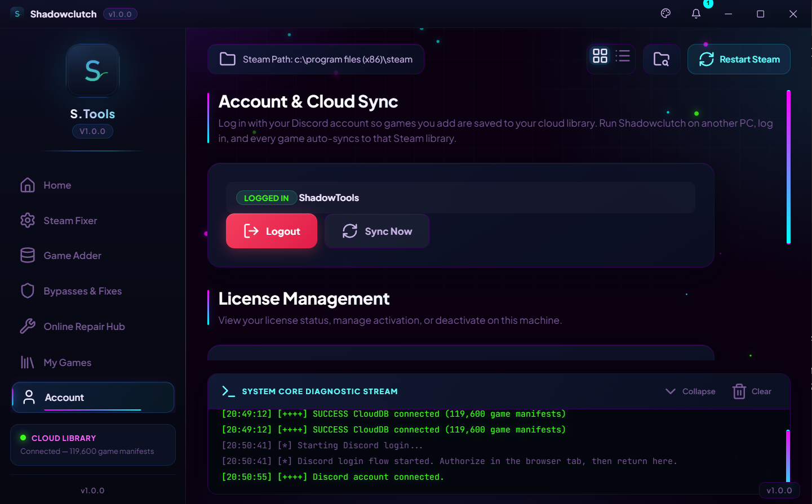Click the main content vertical scrollbar

(x=788, y=167)
